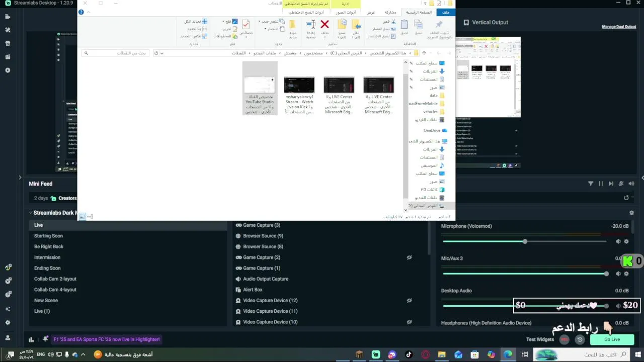Click the Cut (قص) scissors icon
Screen dimensions: 644x362
pyautogui.click(x=393, y=22)
